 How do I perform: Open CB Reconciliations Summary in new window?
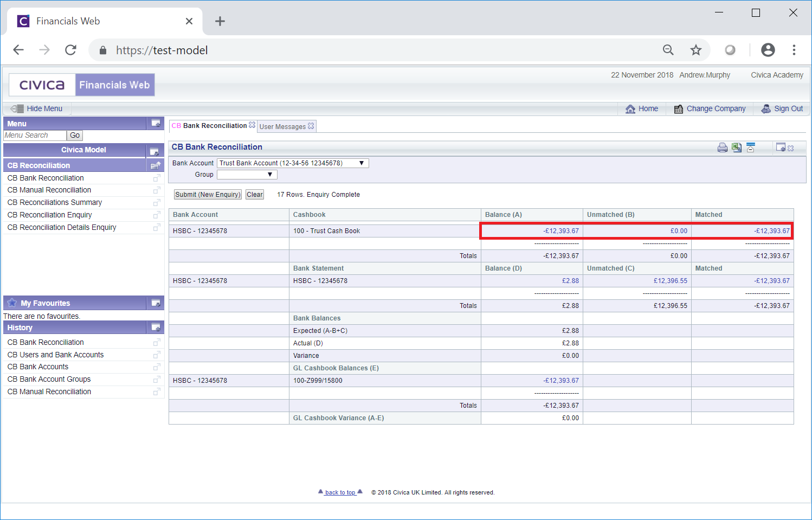pos(157,203)
